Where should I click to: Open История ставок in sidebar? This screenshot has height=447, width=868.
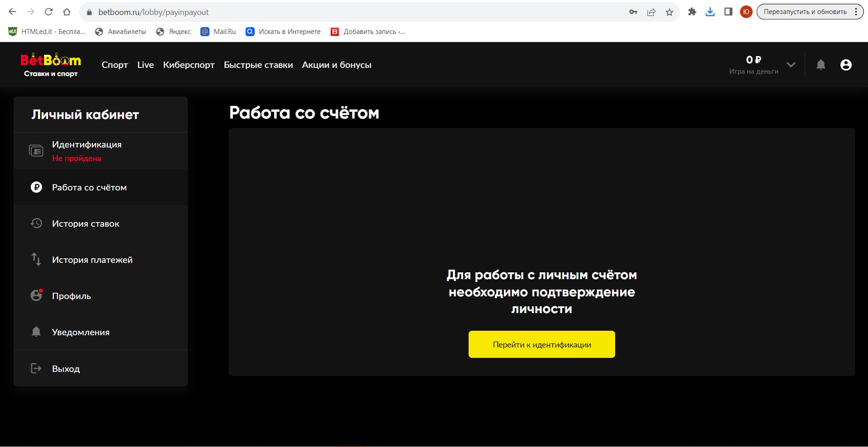[x=85, y=223]
